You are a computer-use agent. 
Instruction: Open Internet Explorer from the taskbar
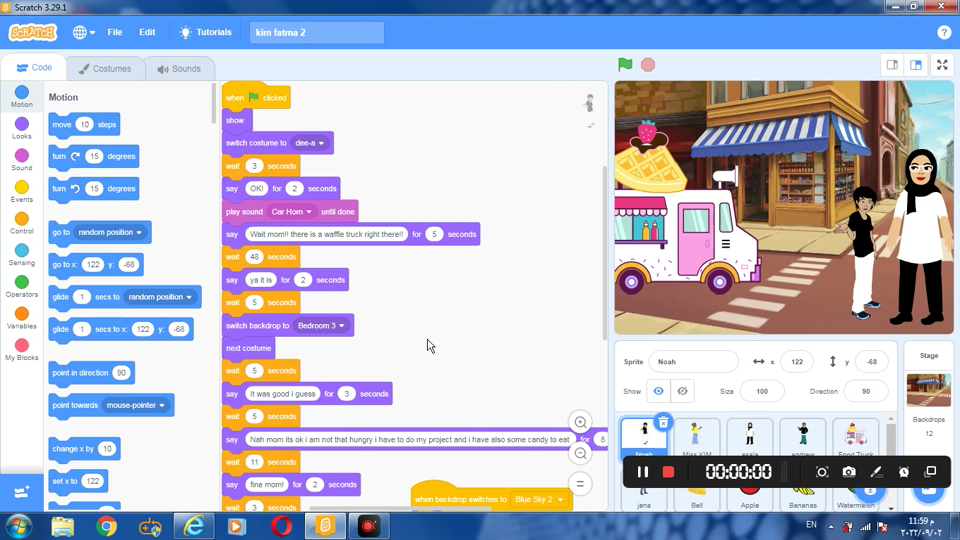193,527
